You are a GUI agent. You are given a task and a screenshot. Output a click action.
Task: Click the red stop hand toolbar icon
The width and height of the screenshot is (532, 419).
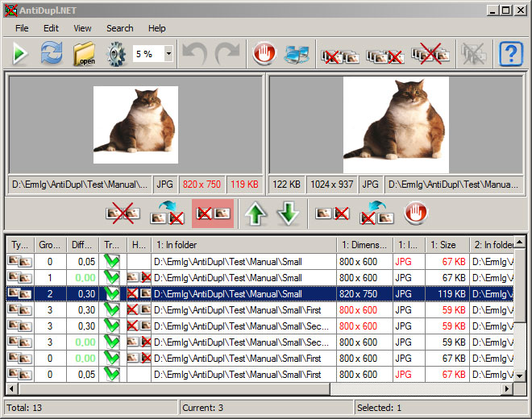[x=264, y=53]
